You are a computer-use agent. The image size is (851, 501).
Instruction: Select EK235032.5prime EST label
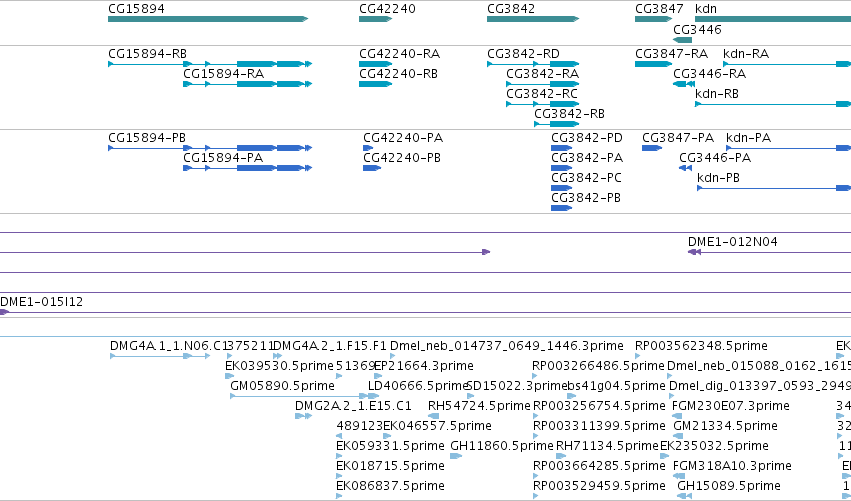click(x=714, y=446)
